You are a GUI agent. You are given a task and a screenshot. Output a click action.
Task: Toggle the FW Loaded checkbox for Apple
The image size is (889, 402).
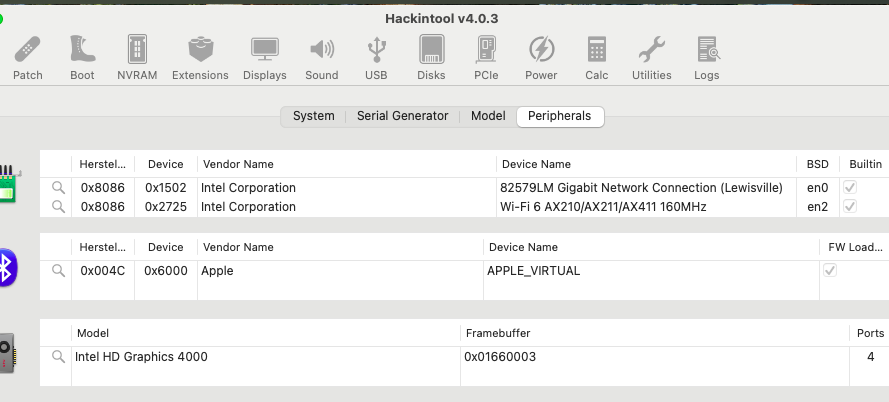pyautogui.click(x=830, y=270)
